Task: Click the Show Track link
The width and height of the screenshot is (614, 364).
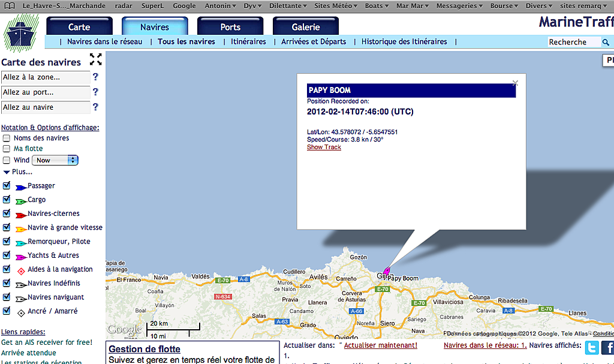Action: pos(324,147)
